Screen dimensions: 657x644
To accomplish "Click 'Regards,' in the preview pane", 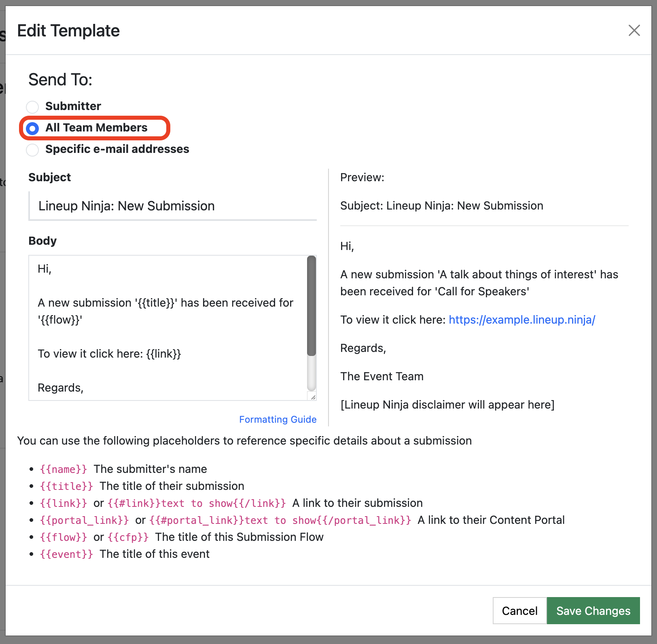I will tap(363, 348).
